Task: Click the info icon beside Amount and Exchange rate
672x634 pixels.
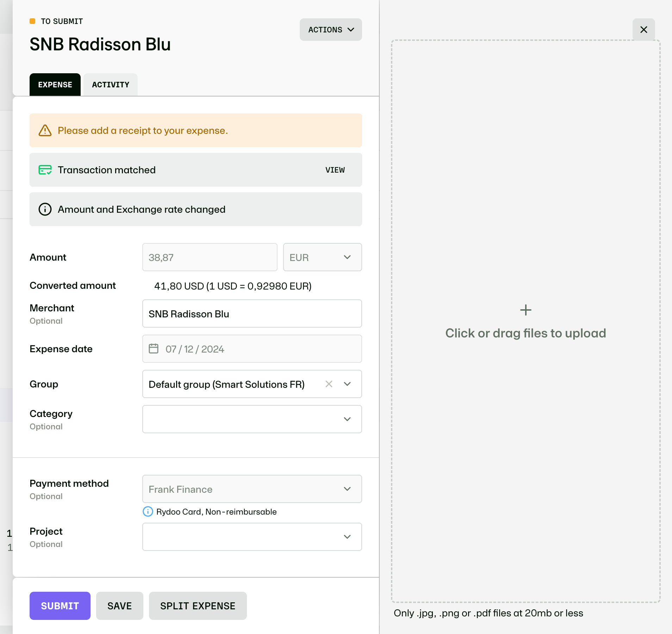Action: click(x=45, y=209)
